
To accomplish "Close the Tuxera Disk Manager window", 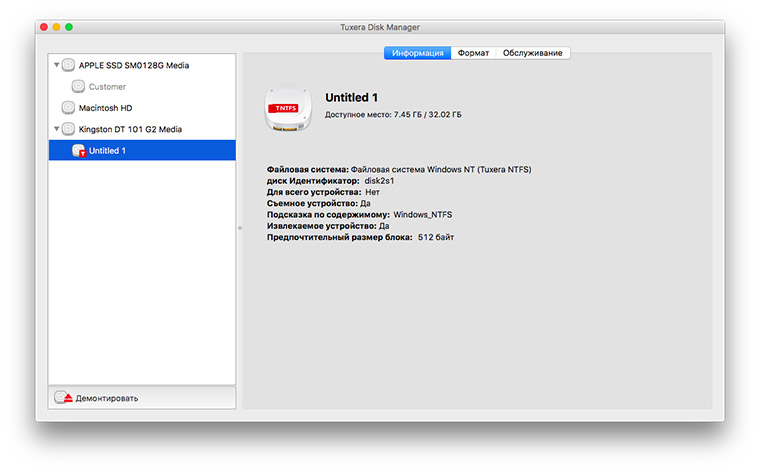I will 44,27.
